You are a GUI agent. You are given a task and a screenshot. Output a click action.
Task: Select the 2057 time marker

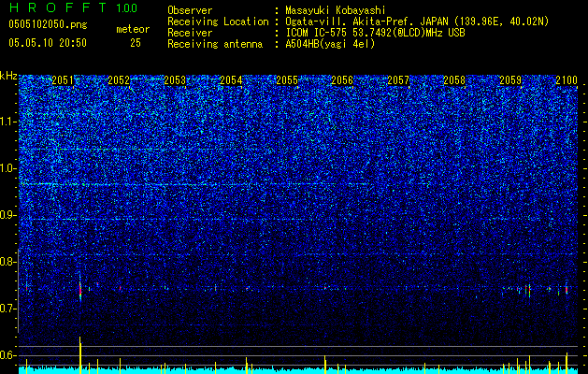coord(398,80)
